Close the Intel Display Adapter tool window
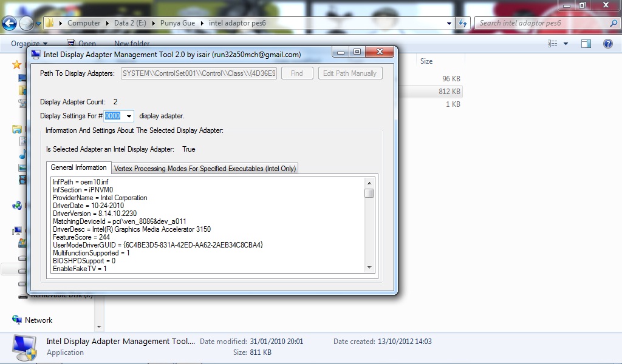 (380, 52)
